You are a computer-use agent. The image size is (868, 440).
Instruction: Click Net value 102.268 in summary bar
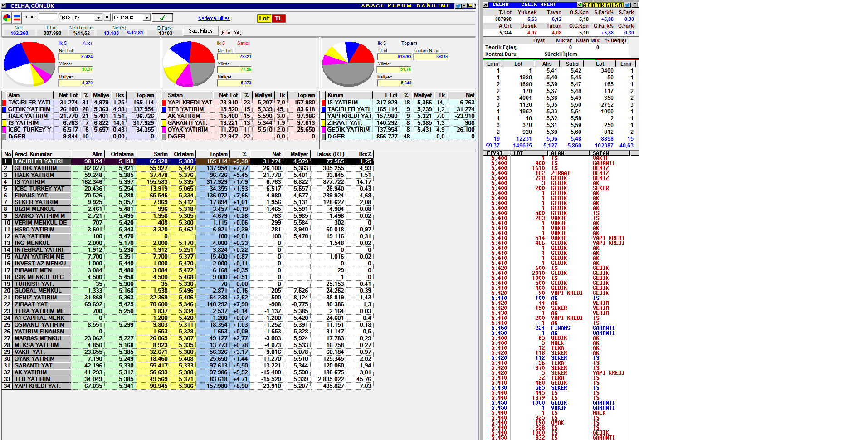(19, 33)
